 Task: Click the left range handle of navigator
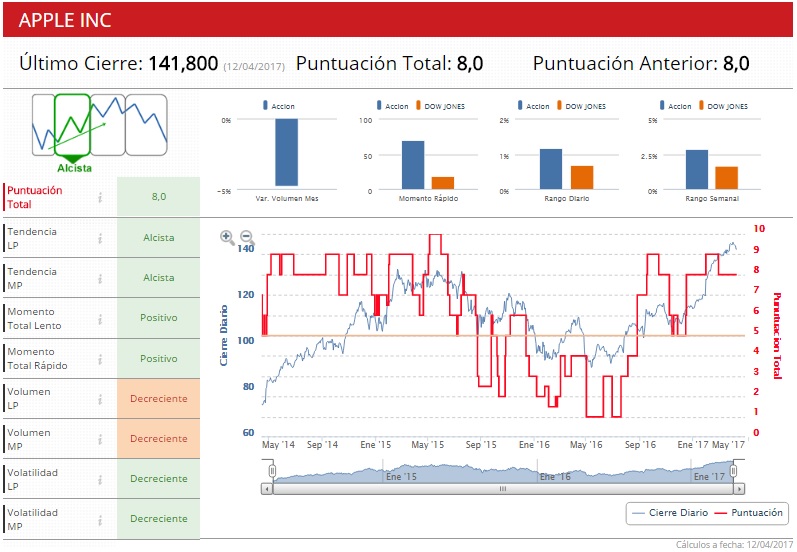[272, 471]
